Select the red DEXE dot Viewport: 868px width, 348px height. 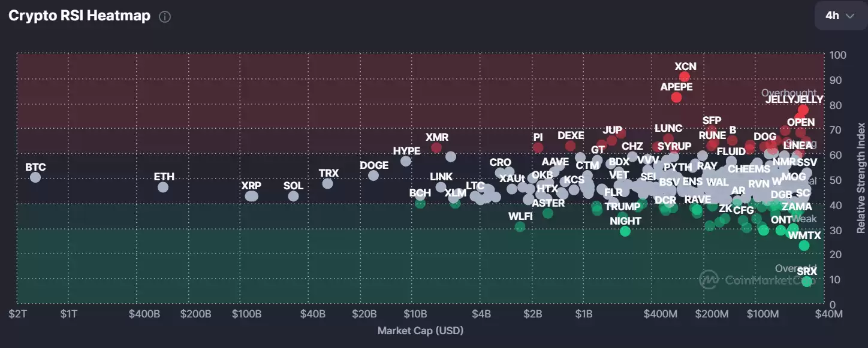(570, 146)
